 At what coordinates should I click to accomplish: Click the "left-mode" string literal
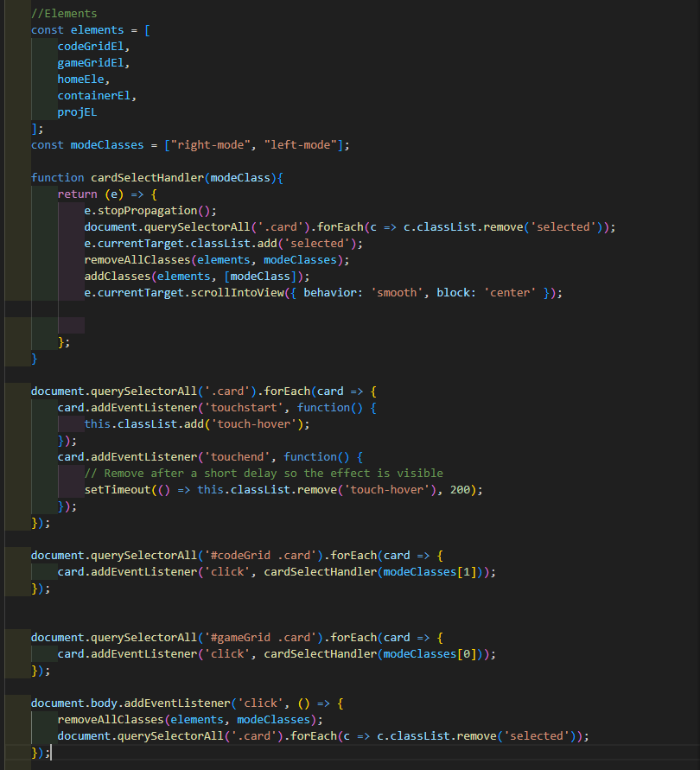(x=300, y=145)
